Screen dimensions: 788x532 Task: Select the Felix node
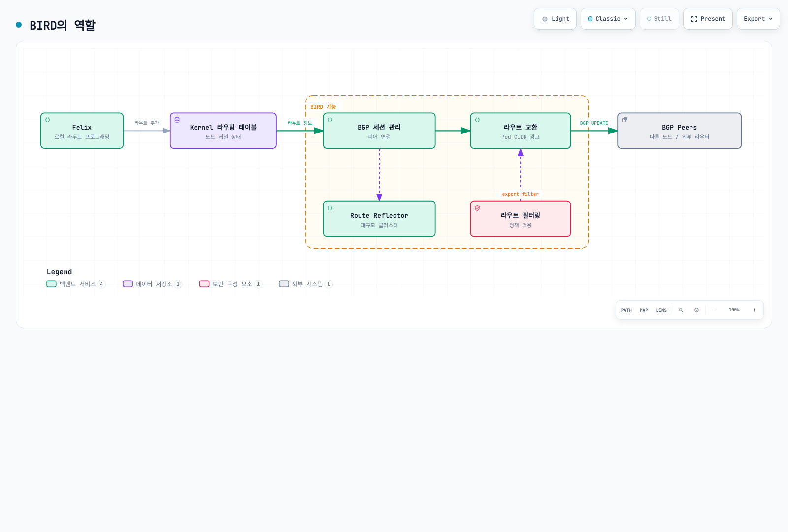click(x=82, y=131)
